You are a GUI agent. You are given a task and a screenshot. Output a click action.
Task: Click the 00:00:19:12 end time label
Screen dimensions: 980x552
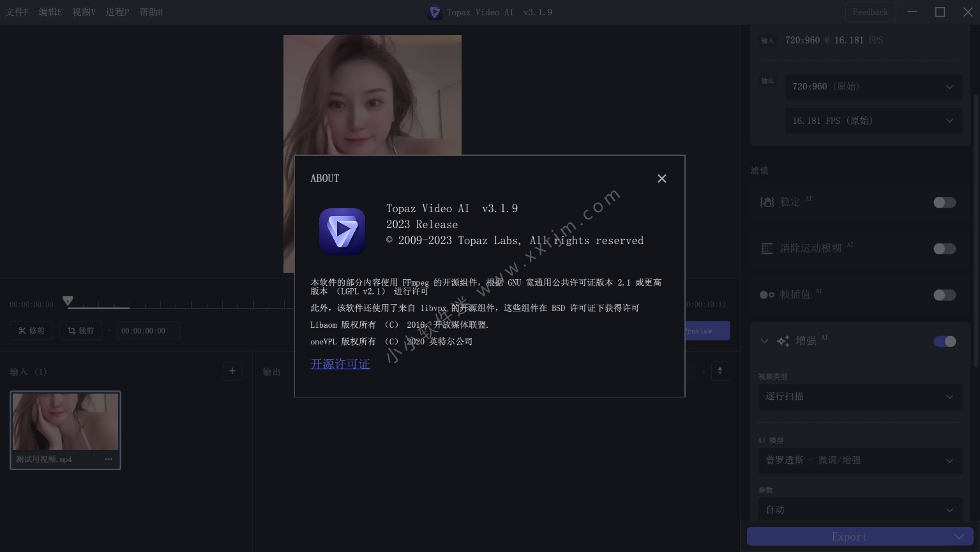coord(706,305)
